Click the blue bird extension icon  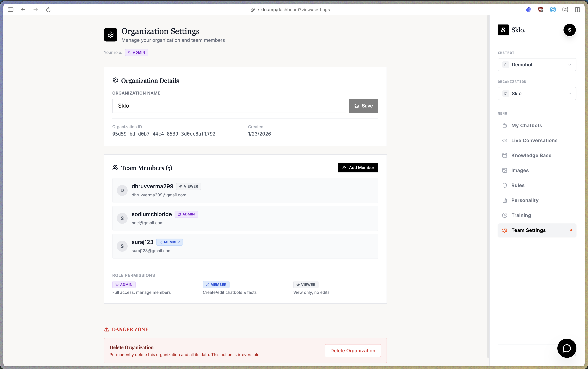pos(528,10)
